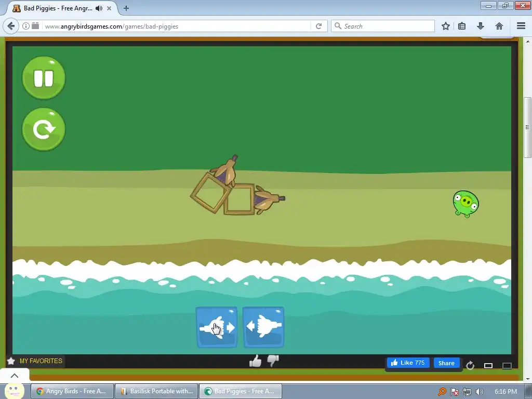Show site information icon in address bar
The width and height of the screenshot is (532, 399).
pos(26,26)
